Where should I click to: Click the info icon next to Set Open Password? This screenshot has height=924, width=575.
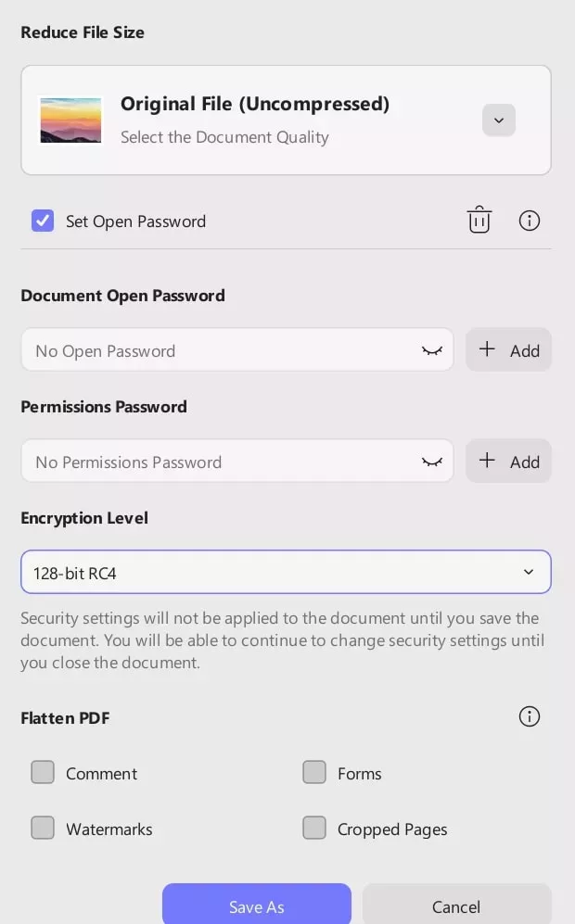[530, 221]
